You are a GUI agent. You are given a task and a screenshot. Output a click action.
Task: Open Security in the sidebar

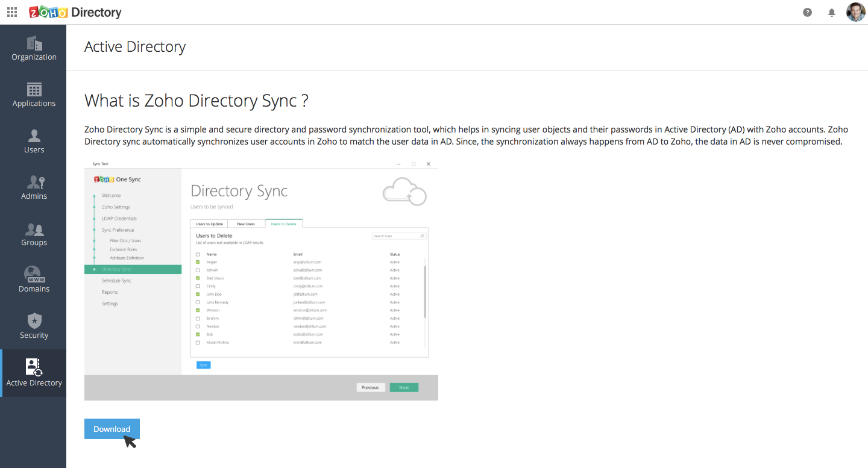click(34, 326)
